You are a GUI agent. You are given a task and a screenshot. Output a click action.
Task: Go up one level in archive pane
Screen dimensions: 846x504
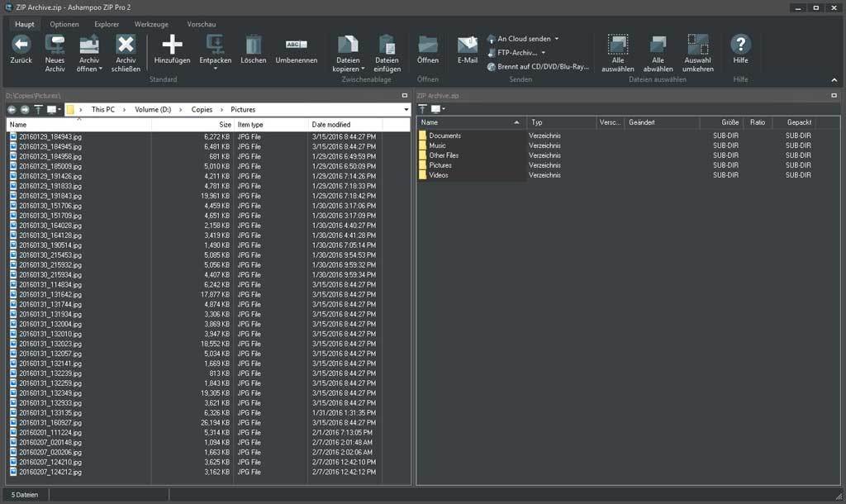[422, 109]
